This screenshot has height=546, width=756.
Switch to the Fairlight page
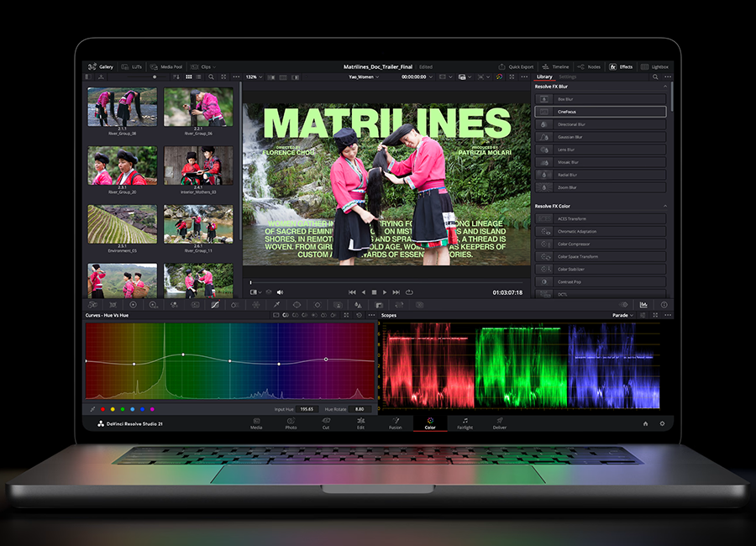[x=465, y=423]
